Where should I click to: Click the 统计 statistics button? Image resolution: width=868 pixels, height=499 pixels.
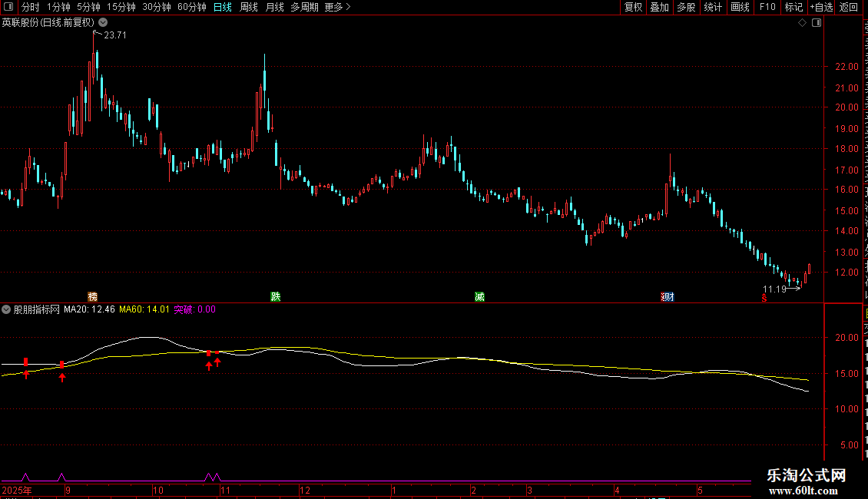coord(712,7)
